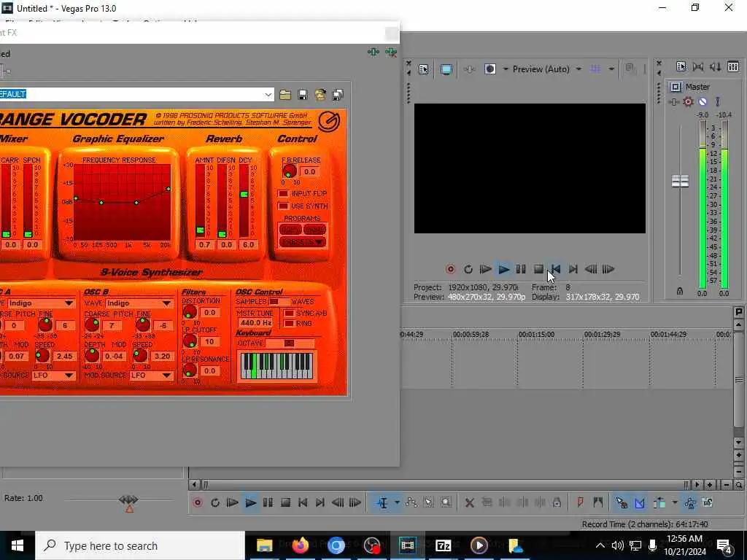Select the Selection edit tool
This screenshot has height=560, width=747.
[429, 503]
